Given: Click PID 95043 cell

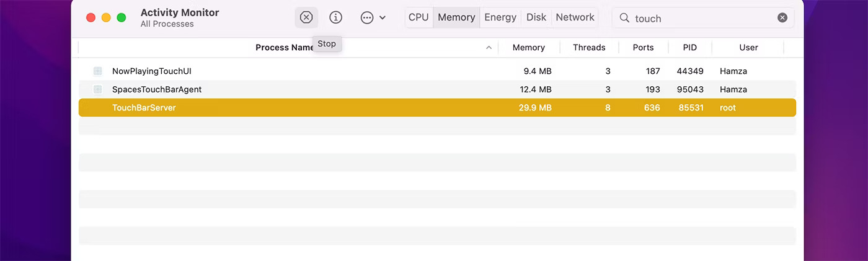Looking at the screenshot, I should 690,89.
